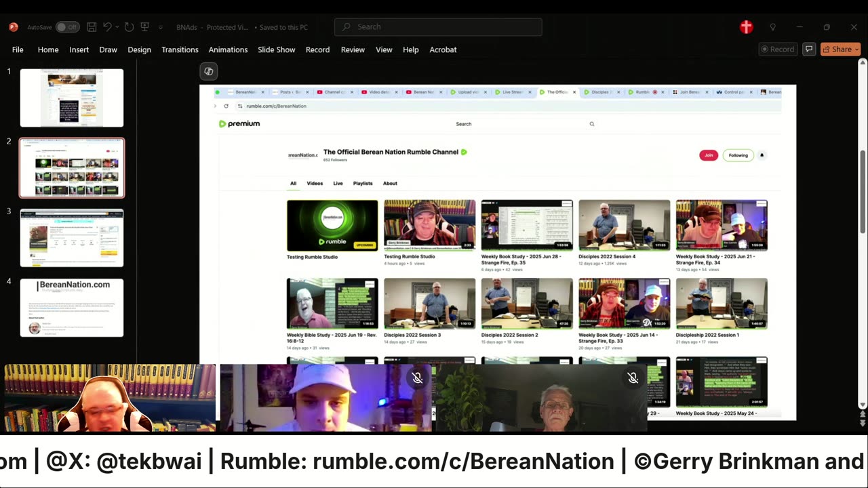The image size is (868, 488).
Task: Open Disciples 2022 Session 4 video thumbnail
Action: pos(624,225)
